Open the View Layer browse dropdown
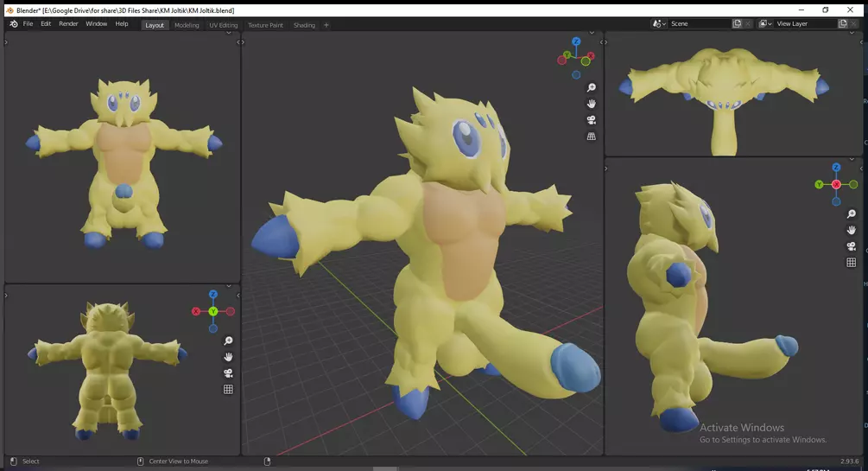This screenshot has width=868, height=471. pyautogui.click(x=766, y=24)
